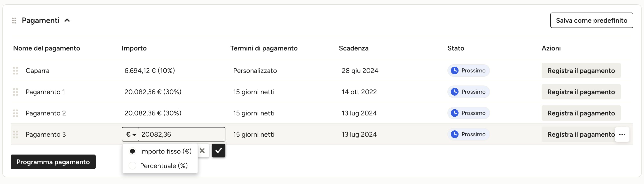Click the drag handle beside Pagamenti title

click(x=14, y=21)
